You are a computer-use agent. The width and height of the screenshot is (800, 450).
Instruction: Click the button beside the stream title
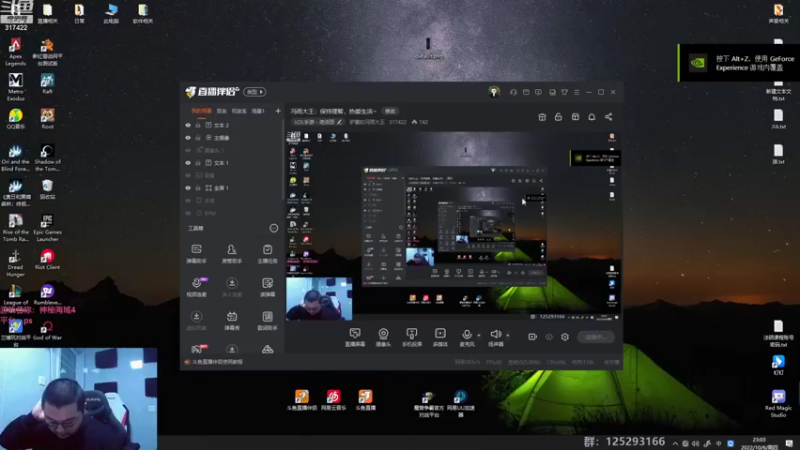click(x=390, y=111)
